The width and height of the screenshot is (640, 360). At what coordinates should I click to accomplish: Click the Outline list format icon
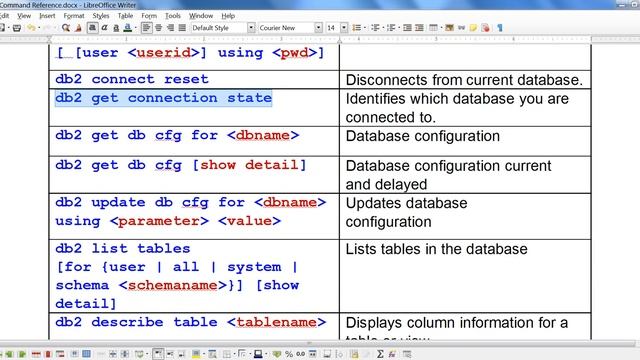click(x=391, y=28)
